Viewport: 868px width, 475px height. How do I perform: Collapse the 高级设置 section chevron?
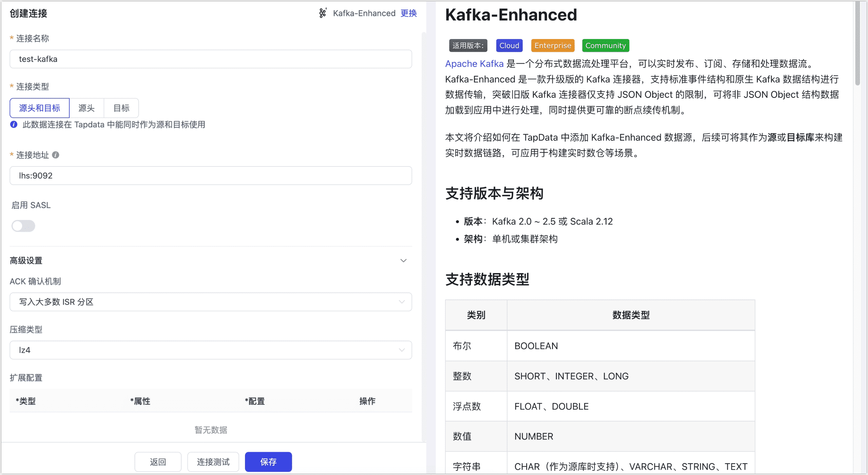coord(403,260)
